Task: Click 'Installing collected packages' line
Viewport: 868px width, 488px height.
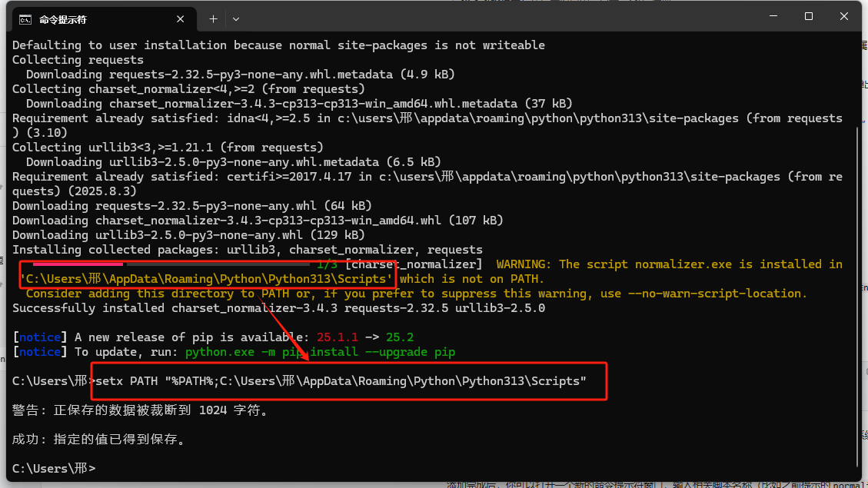Action: [x=248, y=250]
